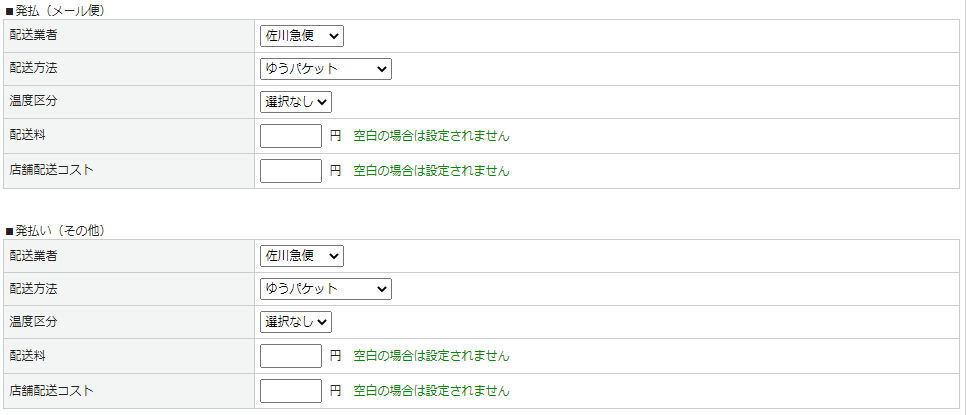
Task: Click green hint beside 店舗配送コスト in その他
Action: pos(431,391)
